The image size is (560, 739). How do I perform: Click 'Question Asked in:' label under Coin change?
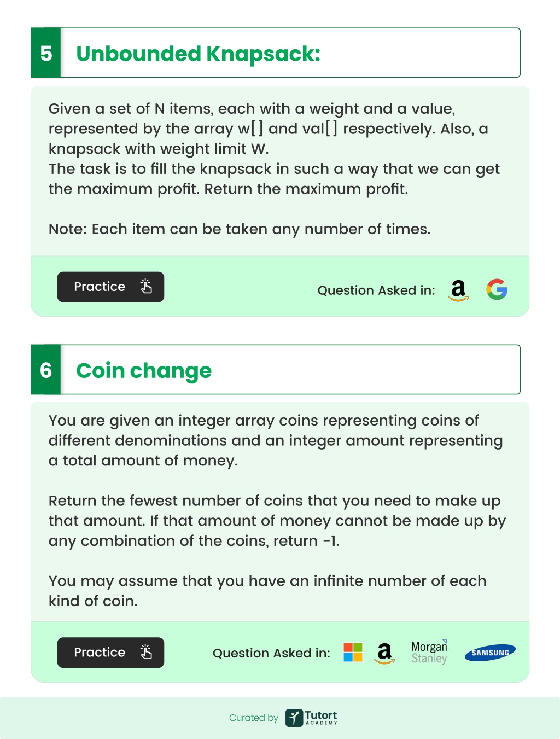click(x=271, y=653)
